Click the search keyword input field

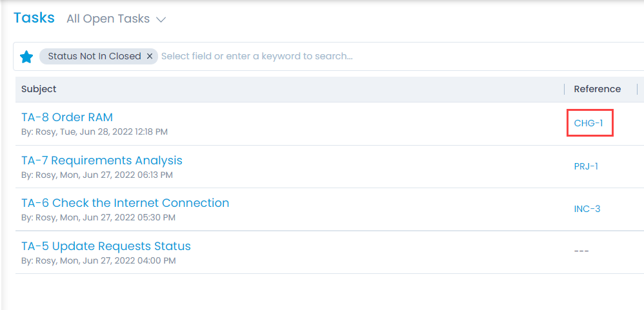click(323, 56)
